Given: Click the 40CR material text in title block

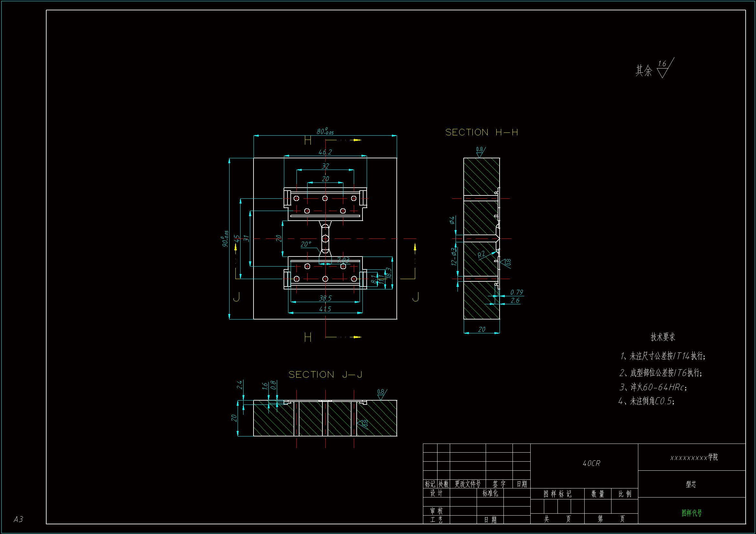Looking at the screenshot, I should (x=591, y=463).
